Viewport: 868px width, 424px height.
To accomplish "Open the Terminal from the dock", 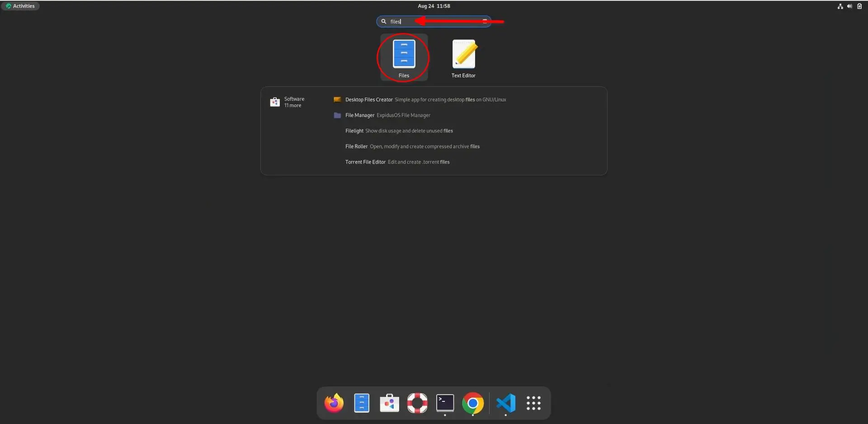I will pyautogui.click(x=445, y=403).
